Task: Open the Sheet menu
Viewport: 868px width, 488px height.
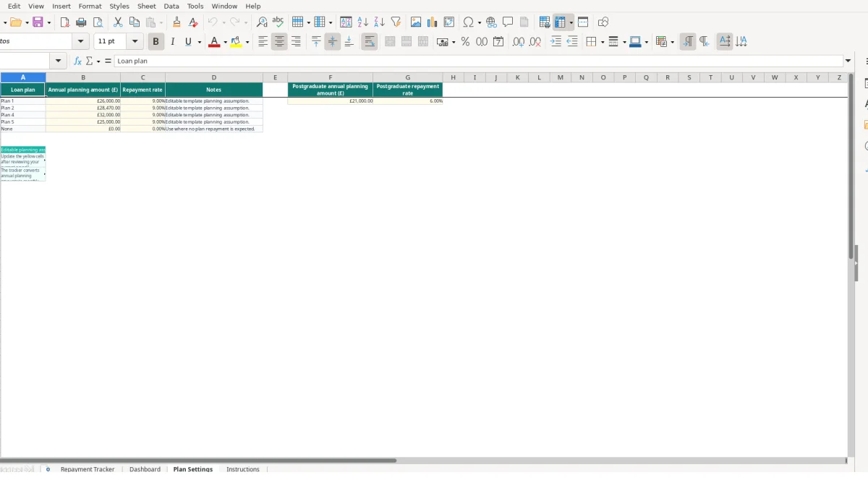Action: coord(147,6)
